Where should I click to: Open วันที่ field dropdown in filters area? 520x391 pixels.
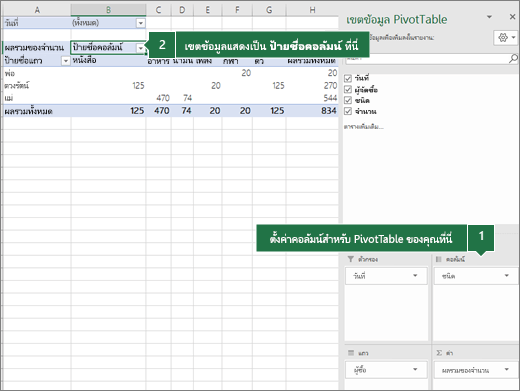[x=415, y=276]
